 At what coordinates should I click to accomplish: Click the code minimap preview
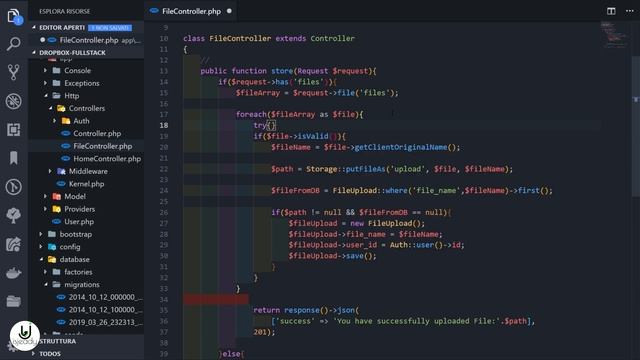click(615, 35)
